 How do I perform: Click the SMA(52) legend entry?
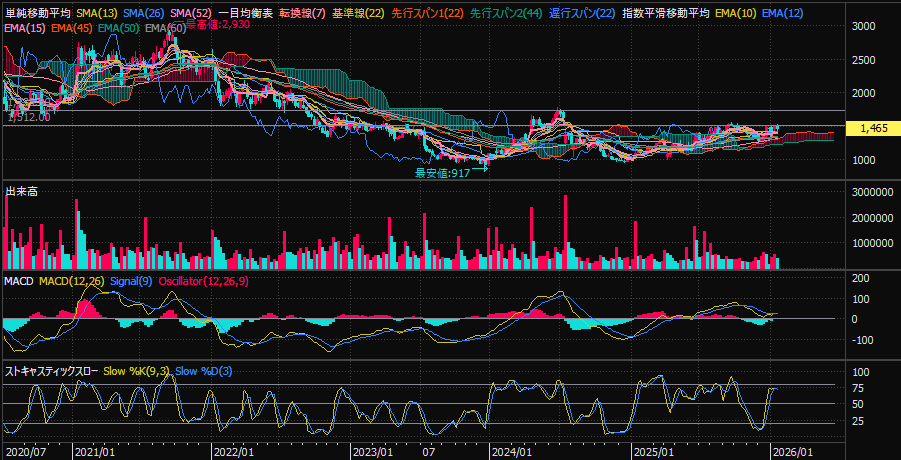pos(191,13)
